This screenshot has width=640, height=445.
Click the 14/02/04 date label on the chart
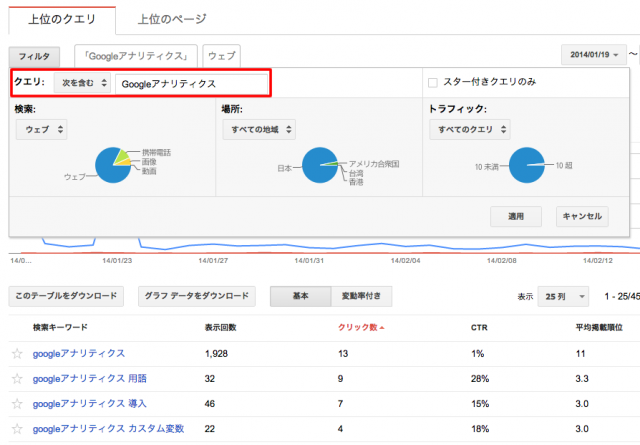(x=405, y=260)
